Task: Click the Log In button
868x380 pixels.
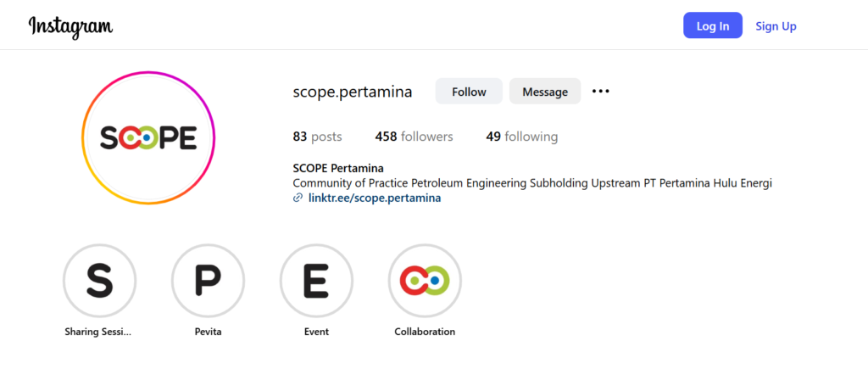Action: 713,25
